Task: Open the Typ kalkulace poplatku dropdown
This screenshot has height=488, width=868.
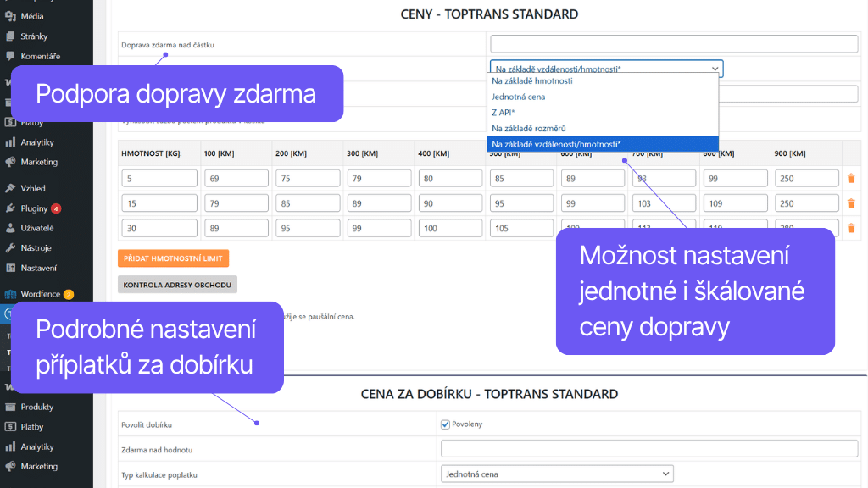Action: point(557,474)
